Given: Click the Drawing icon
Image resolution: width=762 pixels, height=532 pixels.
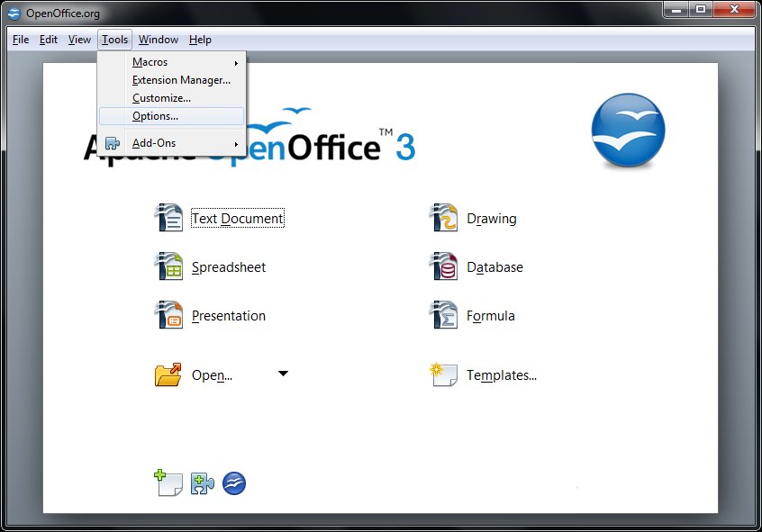Looking at the screenshot, I should [444, 218].
